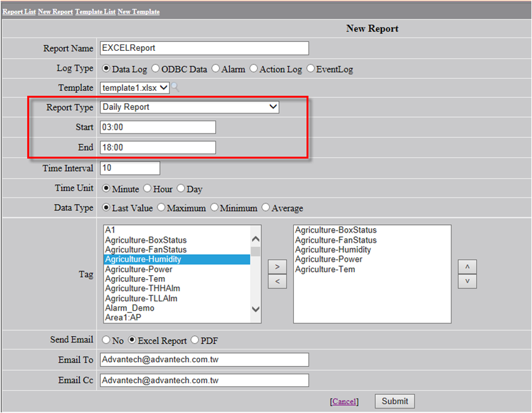This screenshot has width=532, height=413.
Task: Move selected tag down with v button
Action: [467, 281]
